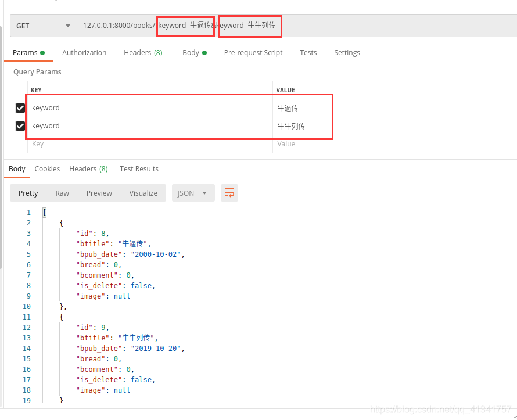Screen dimensions: 517x420
Task: Open the response Cookies tab
Action: pos(47,169)
